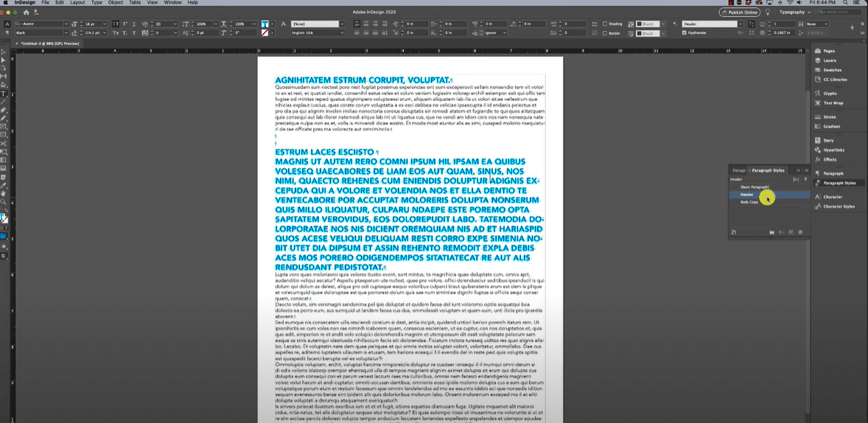
Task: Open the File menu
Action: pos(44,3)
